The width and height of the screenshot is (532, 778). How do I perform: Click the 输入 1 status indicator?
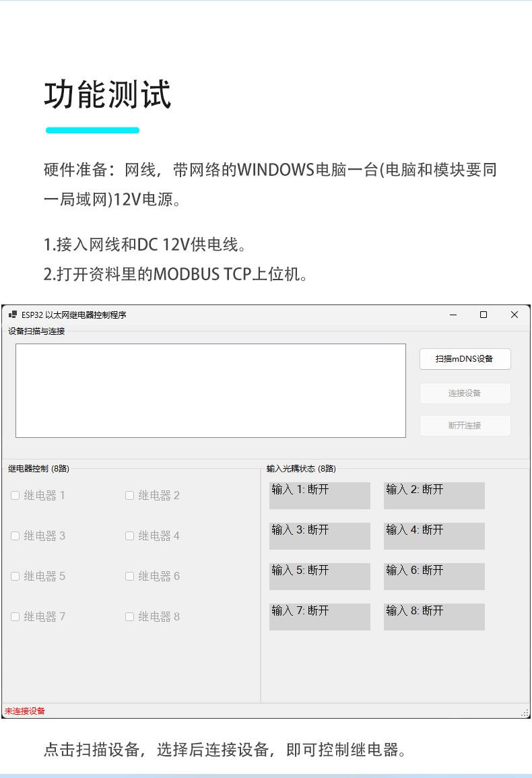click(x=319, y=495)
